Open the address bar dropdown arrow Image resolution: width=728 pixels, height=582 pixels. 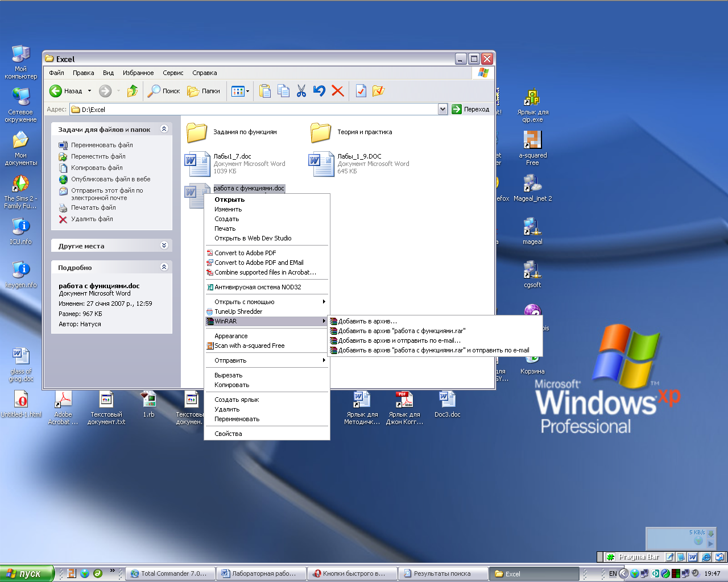pyautogui.click(x=443, y=109)
